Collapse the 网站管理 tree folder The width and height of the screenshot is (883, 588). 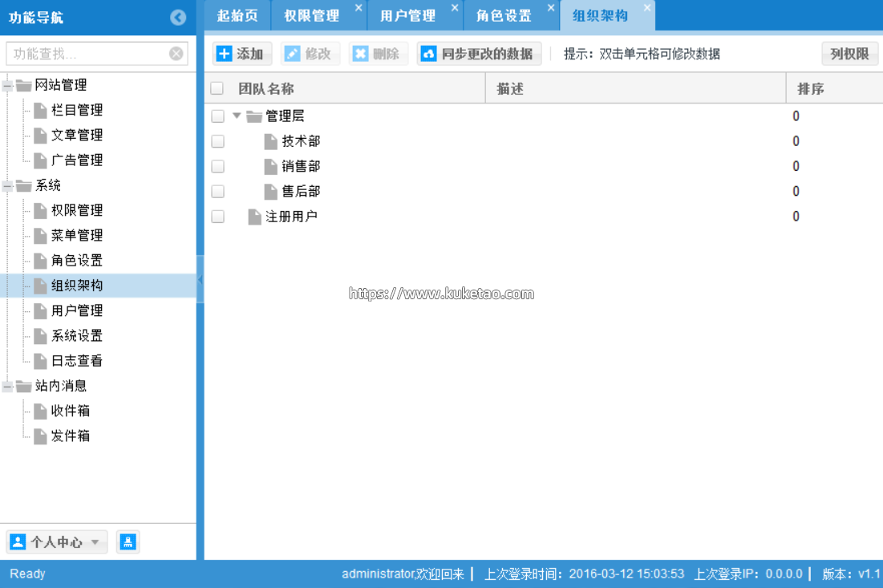pyautogui.click(x=8, y=86)
